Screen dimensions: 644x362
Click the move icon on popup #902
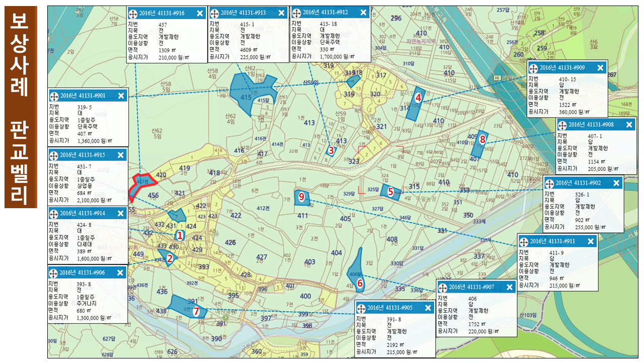pyautogui.click(x=549, y=183)
